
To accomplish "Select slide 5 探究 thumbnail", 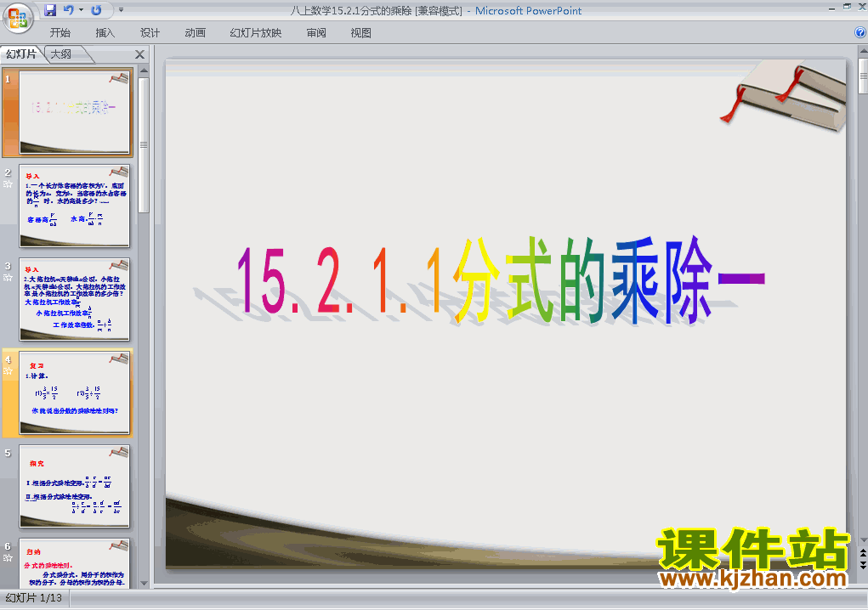I will coord(75,486).
